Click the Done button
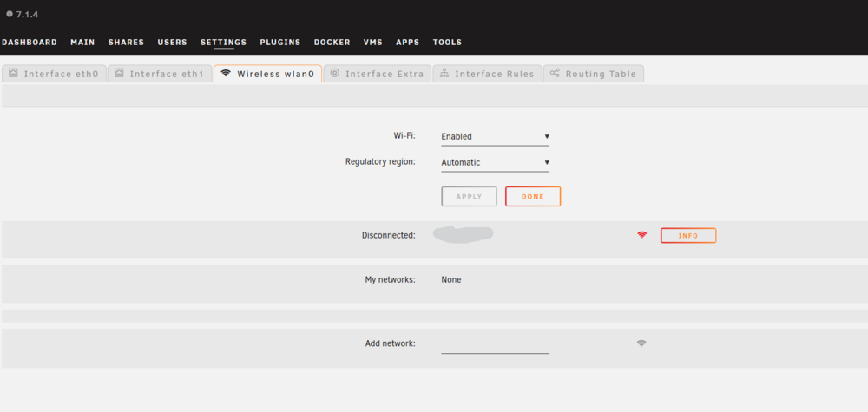This screenshot has height=412, width=868. tap(533, 196)
